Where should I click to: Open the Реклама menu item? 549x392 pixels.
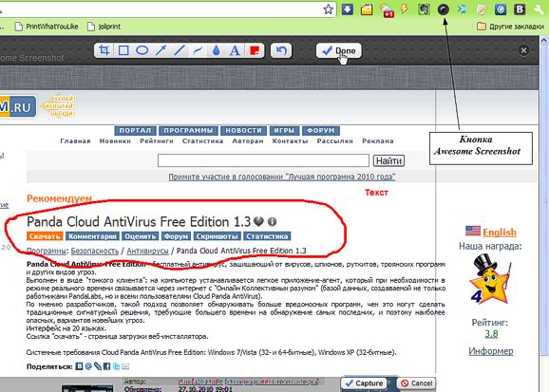(378, 141)
